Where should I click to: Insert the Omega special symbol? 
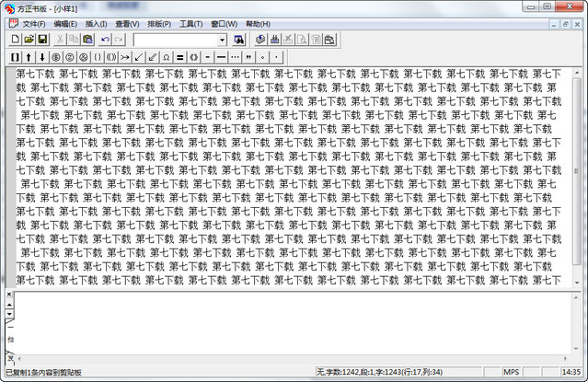tap(167, 57)
